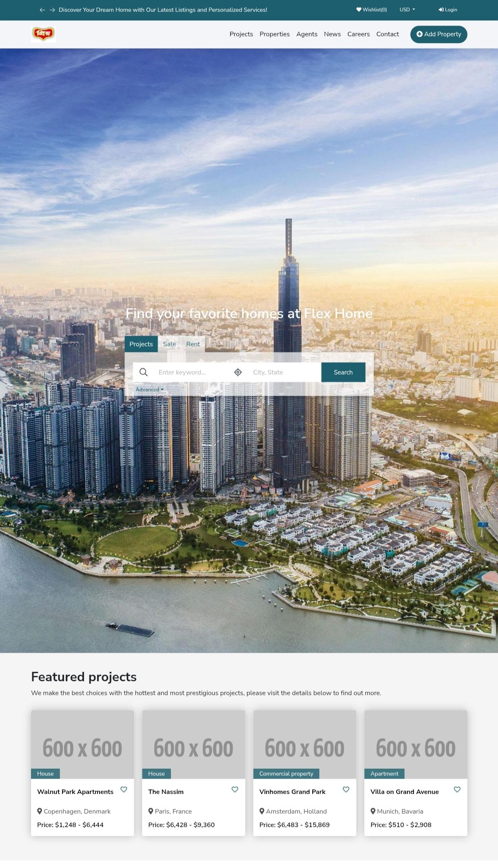Add Walnut Park Apartments to wishlist
The image size is (498, 868).
tap(124, 790)
